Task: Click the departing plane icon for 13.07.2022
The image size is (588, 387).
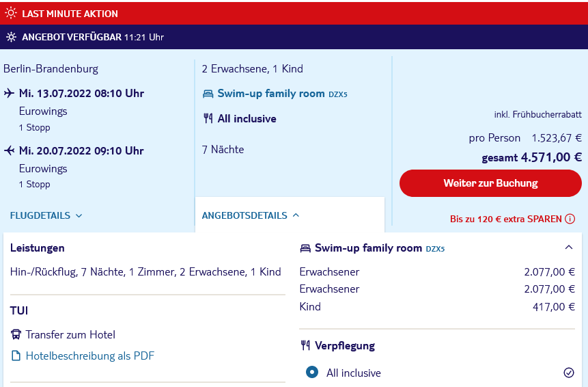Action: coord(10,93)
